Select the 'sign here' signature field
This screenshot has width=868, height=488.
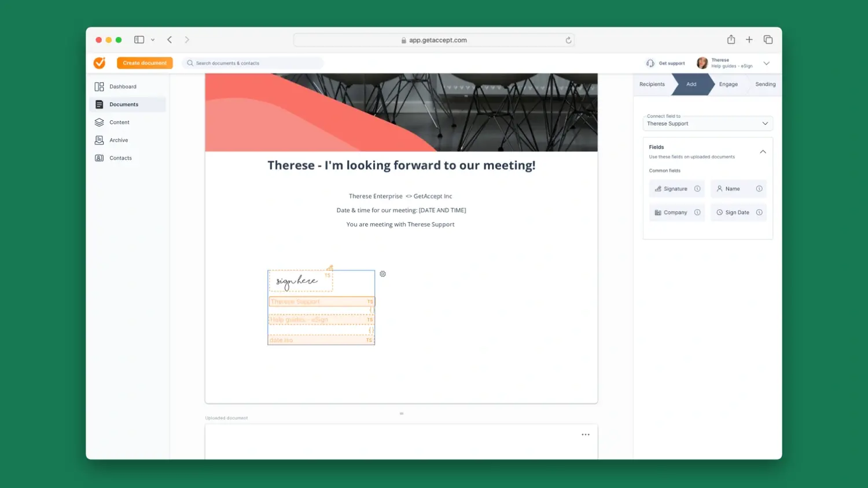(x=301, y=281)
